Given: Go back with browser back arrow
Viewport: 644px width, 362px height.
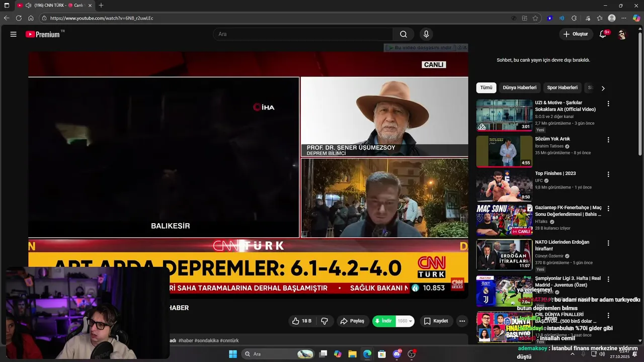Looking at the screenshot, I should [x=7, y=18].
